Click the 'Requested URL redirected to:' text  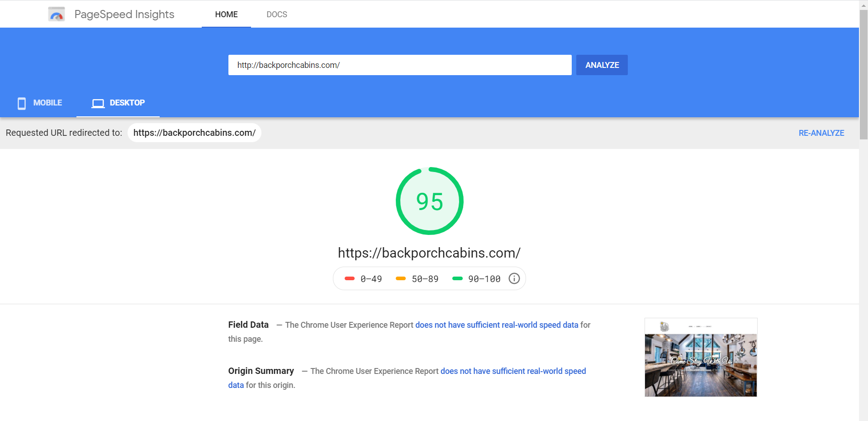click(64, 133)
